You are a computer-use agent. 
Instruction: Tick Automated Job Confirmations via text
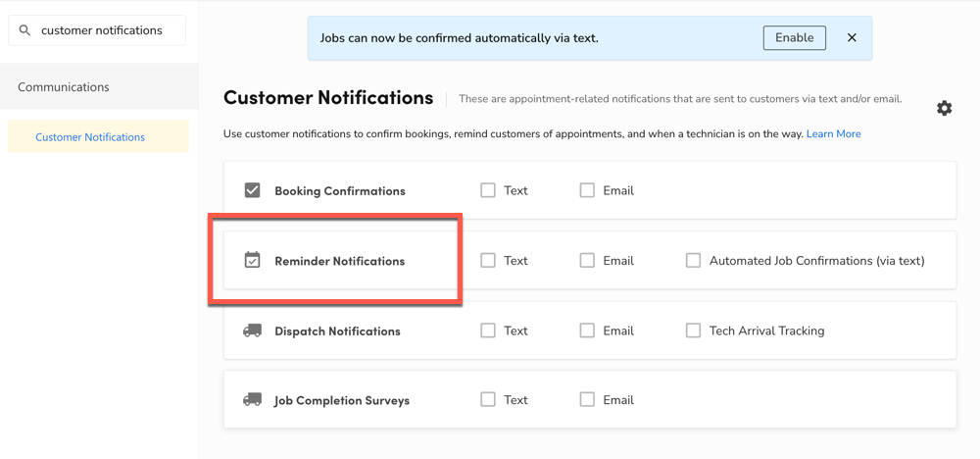coord(693,260)
